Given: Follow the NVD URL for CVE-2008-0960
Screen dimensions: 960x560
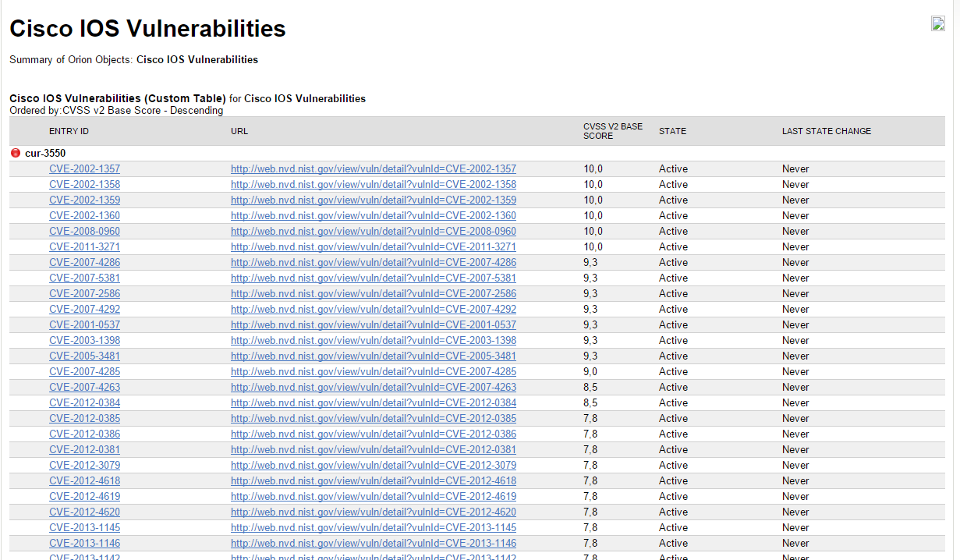Looking at the screenshot, I should pos(374,231).
